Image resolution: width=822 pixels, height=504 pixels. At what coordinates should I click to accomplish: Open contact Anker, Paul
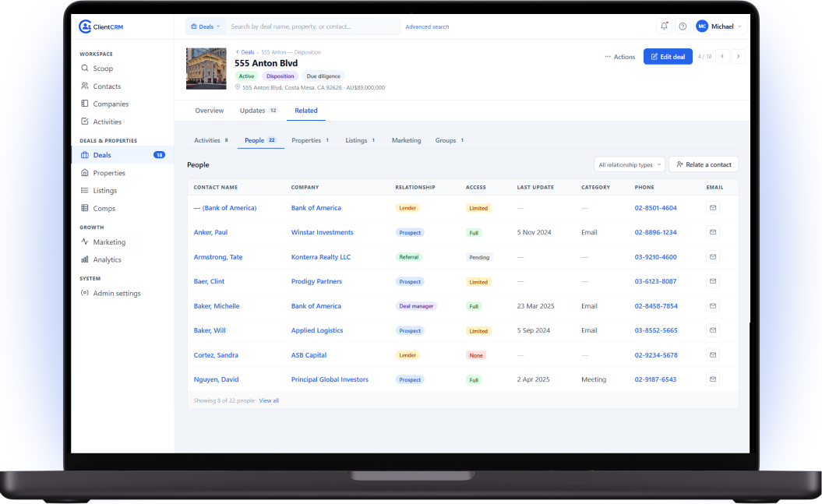210,233
